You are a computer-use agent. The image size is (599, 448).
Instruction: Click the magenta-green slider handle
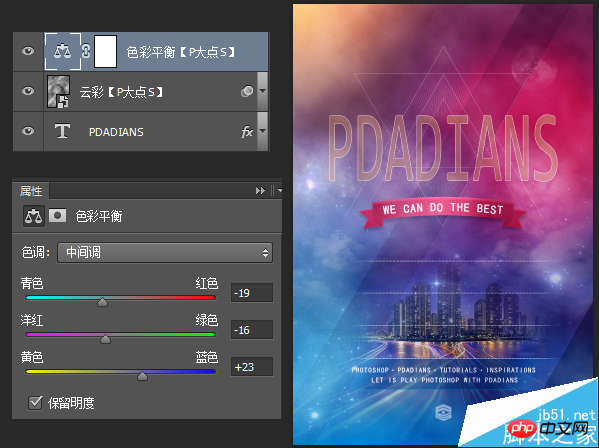105,339
